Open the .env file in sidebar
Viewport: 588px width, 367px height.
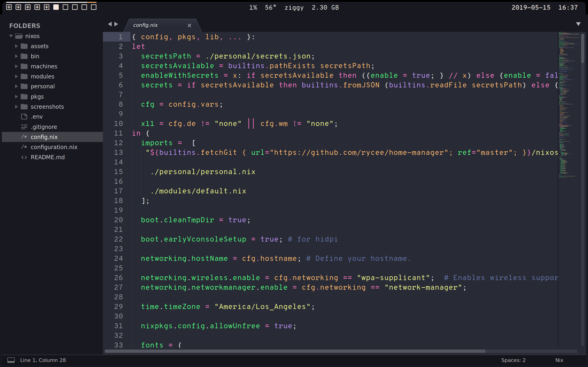point(37,117)
